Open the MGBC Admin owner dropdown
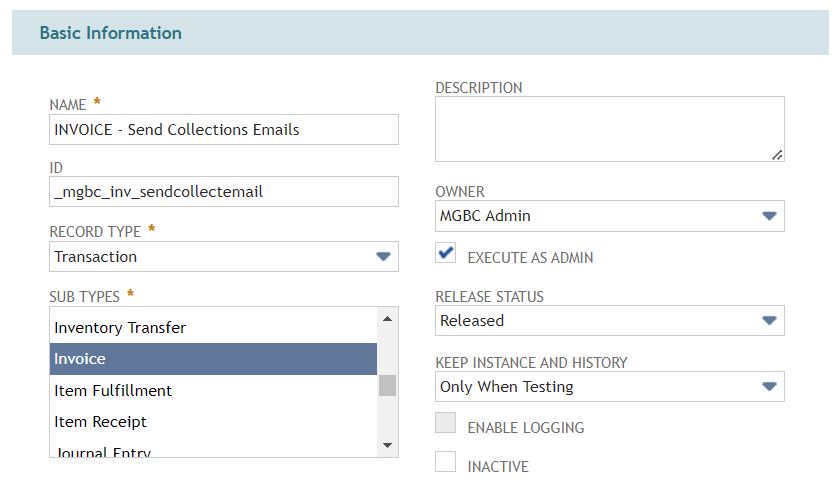Image resolution: width=837 pixels, height=485 pixels. coord(610,216)
